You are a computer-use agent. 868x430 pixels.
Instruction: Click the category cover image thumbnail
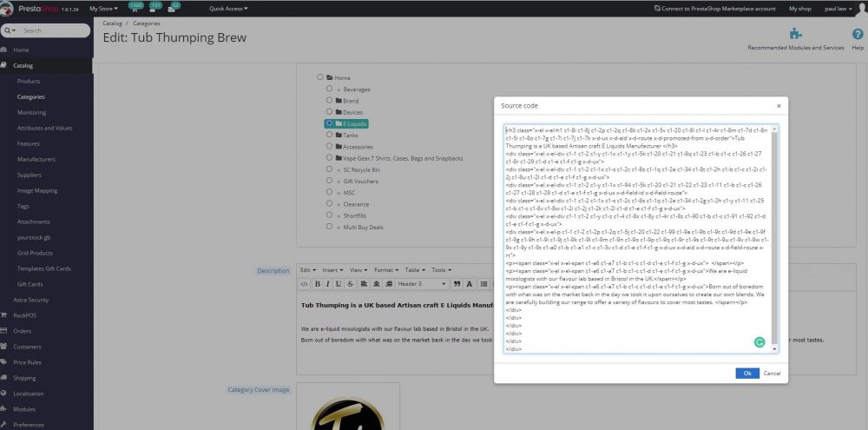348,407
